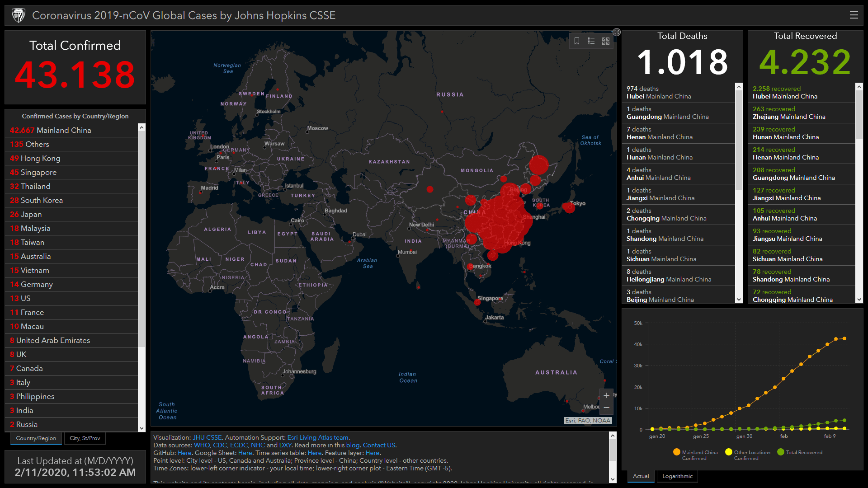This screenshot has height=488, width=868.
Task: Click the Other Locations Confirmed yellow swatch
Action: (729, 452)
